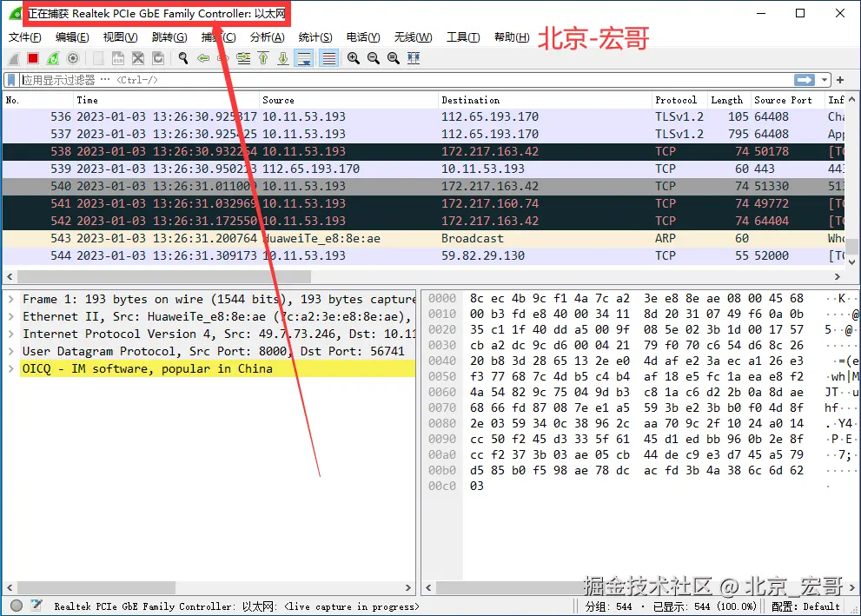Open the find packet magnifier icon
The width and height of the screenshot is (861, 616).
[183, 58]
